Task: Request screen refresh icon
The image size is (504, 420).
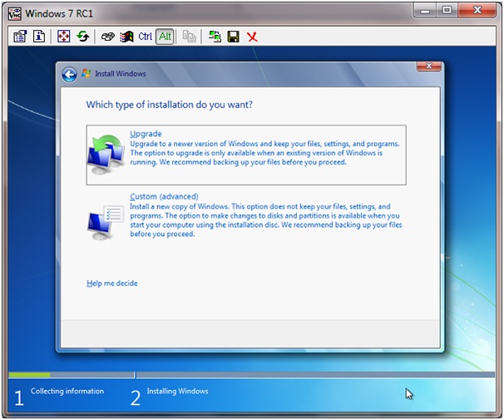Action: (83, 37)
